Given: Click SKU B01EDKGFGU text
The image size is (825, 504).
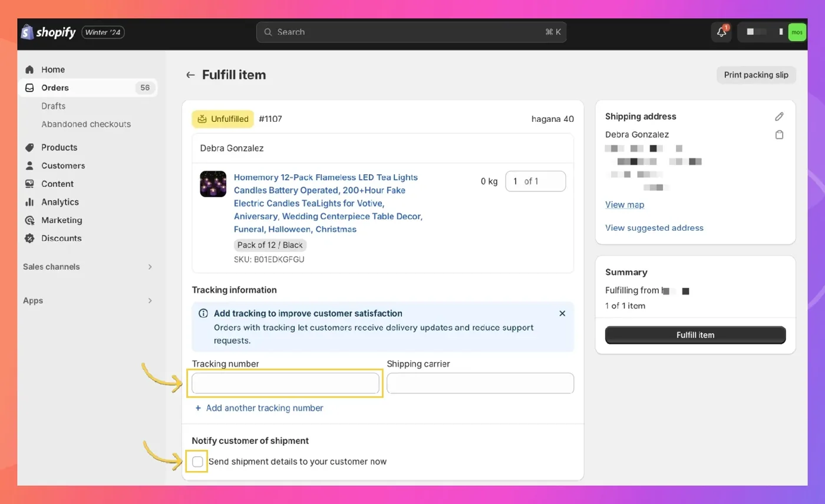Looking at the screenshot, I should pyautogui.click(x=269, y=259).
